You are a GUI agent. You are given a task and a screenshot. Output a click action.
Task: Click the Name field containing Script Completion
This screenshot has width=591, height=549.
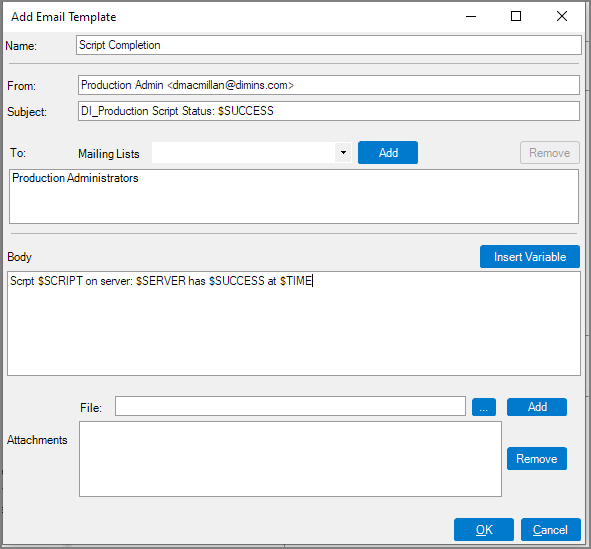(x=328, y=45)
